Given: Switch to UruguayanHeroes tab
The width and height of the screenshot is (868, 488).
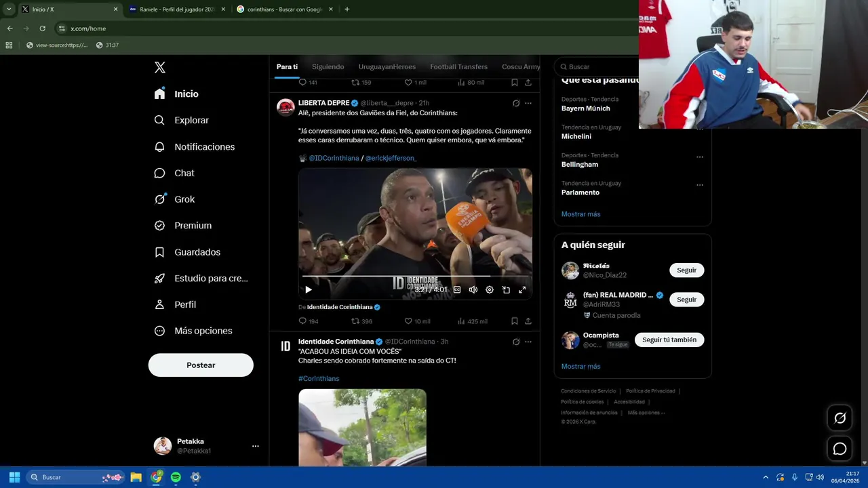Looking at the screenshot, I should pos(387,66).
